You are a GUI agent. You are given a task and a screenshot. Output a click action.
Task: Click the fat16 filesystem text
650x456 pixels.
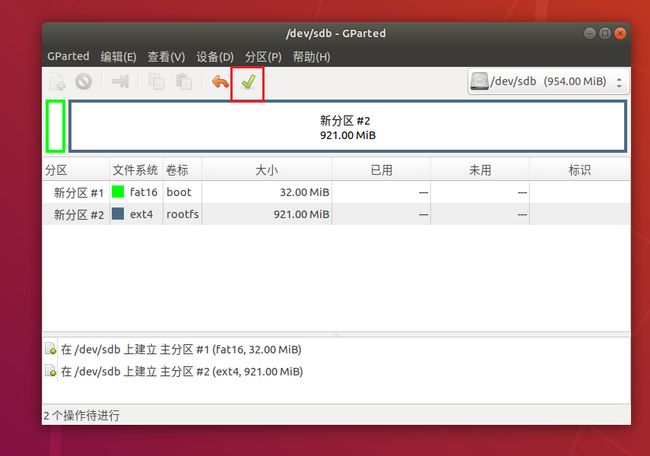pos(143,192)
